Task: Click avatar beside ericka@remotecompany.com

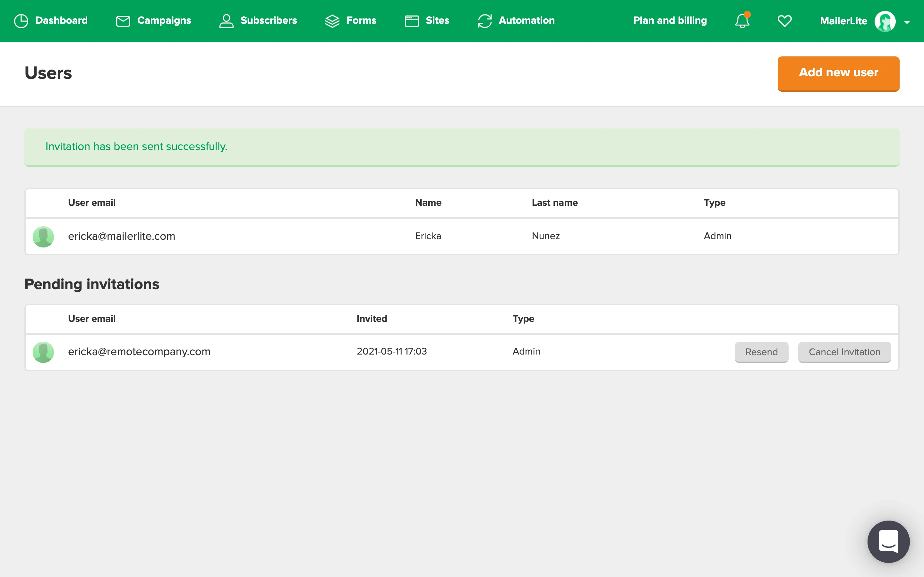Action: 43,352
